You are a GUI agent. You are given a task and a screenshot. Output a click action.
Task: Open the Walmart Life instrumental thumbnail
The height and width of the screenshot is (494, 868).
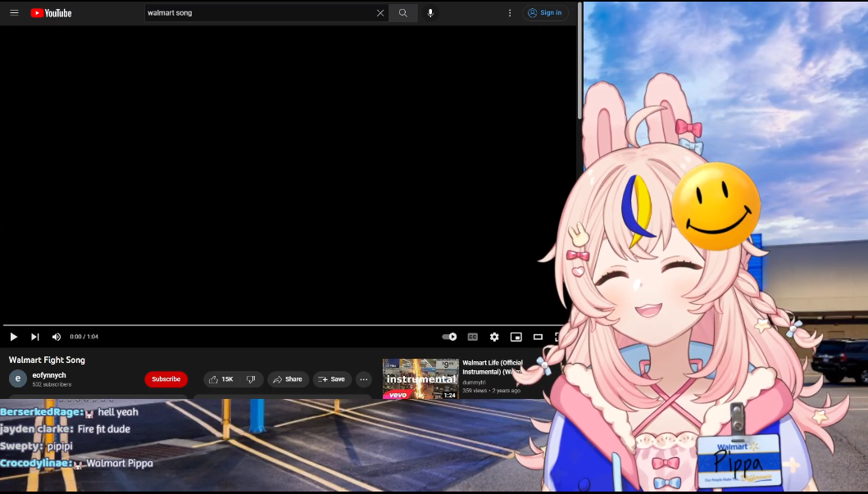(420, 379)
